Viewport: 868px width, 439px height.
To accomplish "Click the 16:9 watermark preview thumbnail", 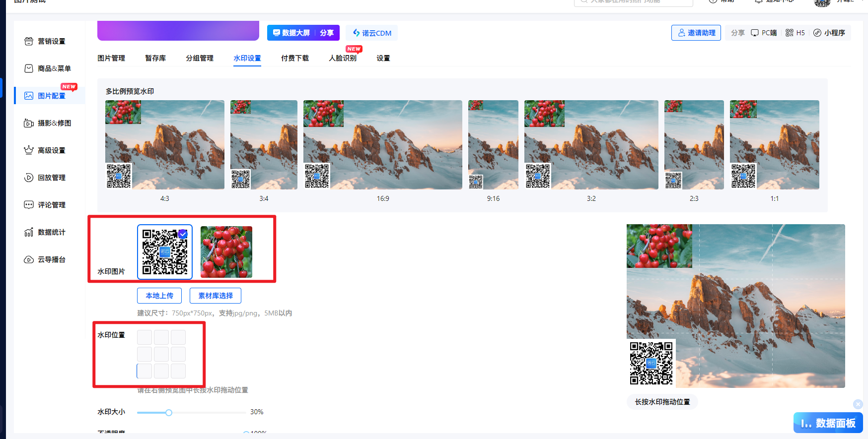I will coord(383,145).
